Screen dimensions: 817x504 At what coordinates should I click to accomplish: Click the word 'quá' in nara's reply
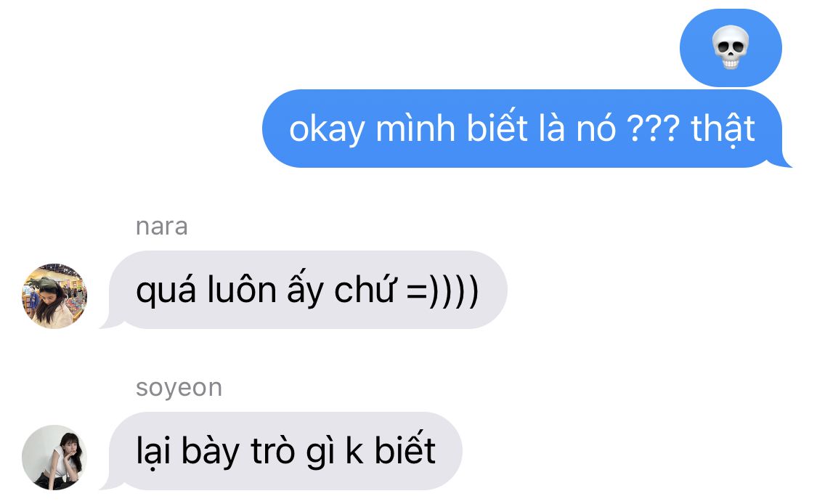[x=166, y=290]
